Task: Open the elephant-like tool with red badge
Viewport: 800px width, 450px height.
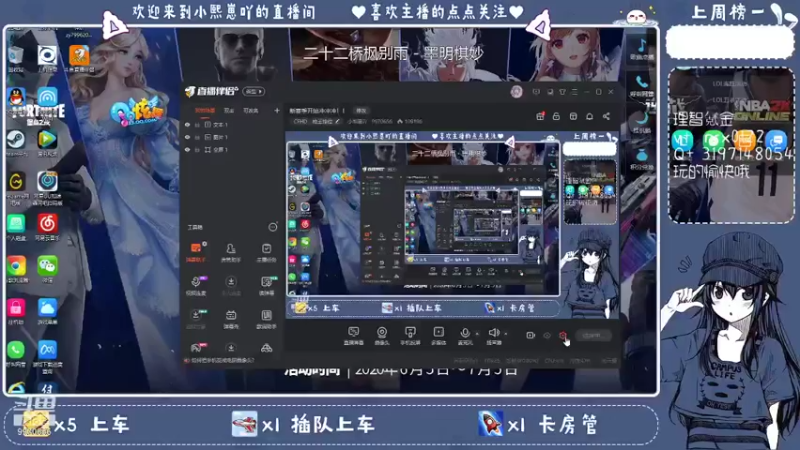Action: [196, 348]
